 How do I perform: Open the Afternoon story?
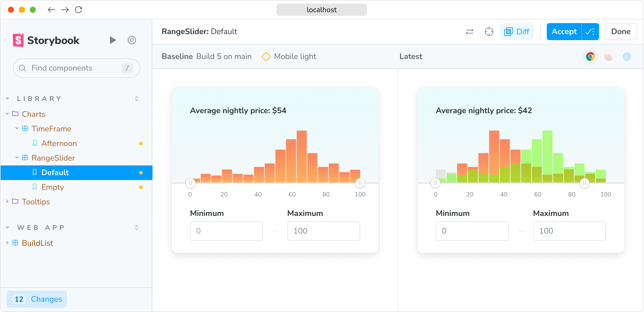click(x=59, y=143)
